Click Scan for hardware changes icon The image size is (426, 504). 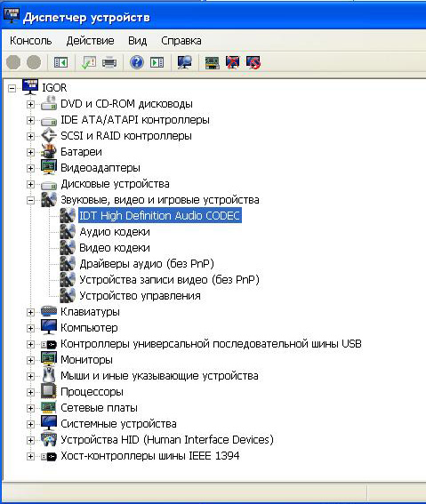pyautogui.click(x=185, y=62)
